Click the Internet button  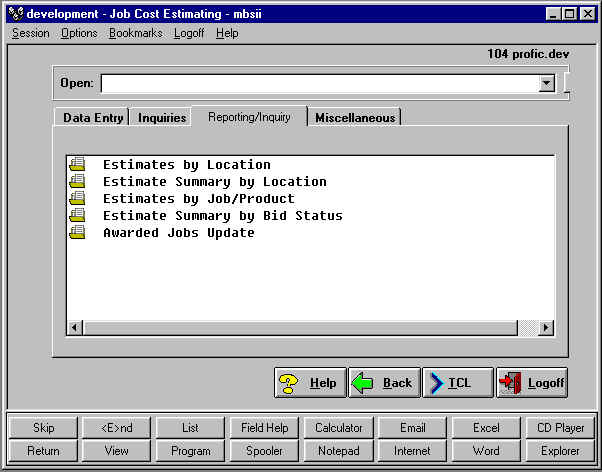412,450
